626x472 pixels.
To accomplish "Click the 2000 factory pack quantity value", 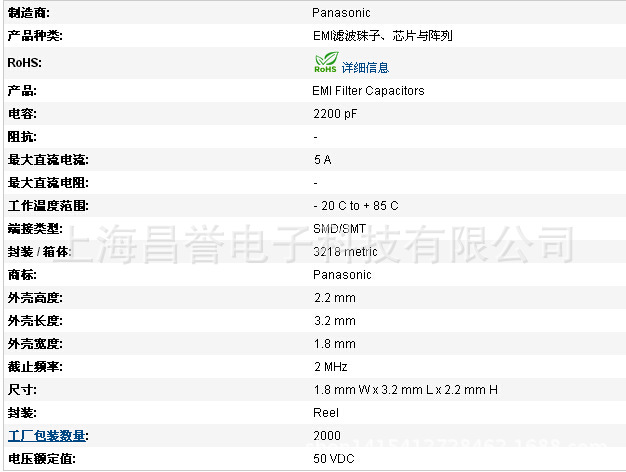I will (x=327, y=436).
